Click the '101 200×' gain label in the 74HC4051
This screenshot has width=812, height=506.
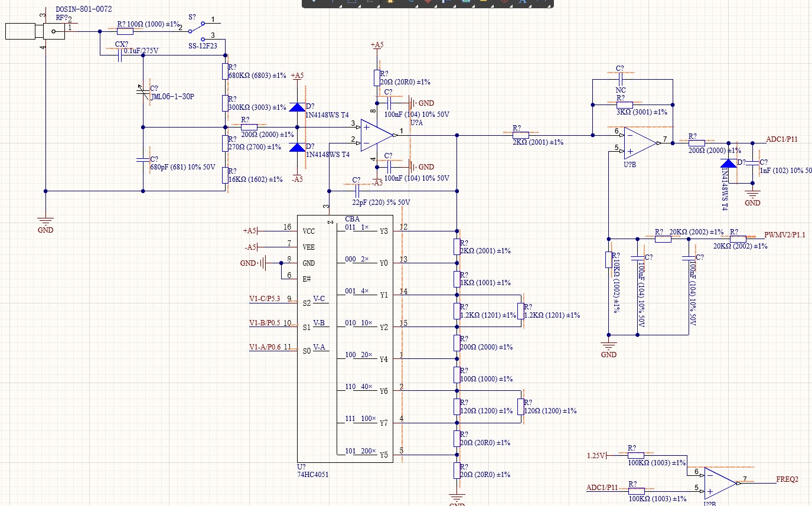360,451
